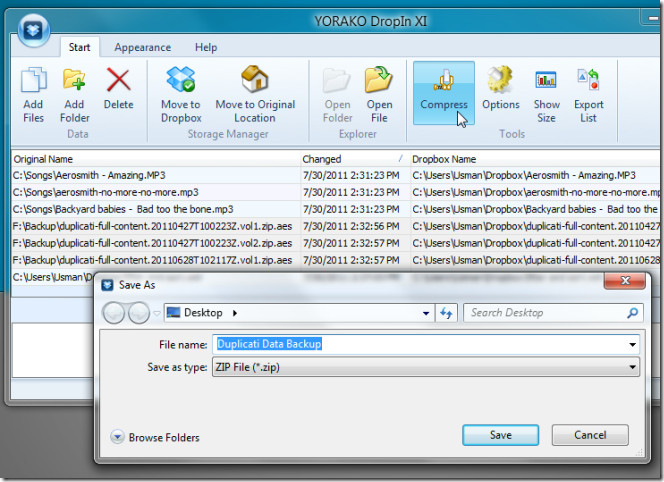664x482 pixels.
Task: Click the Open File icon
Action: click(x=379, y=79)
